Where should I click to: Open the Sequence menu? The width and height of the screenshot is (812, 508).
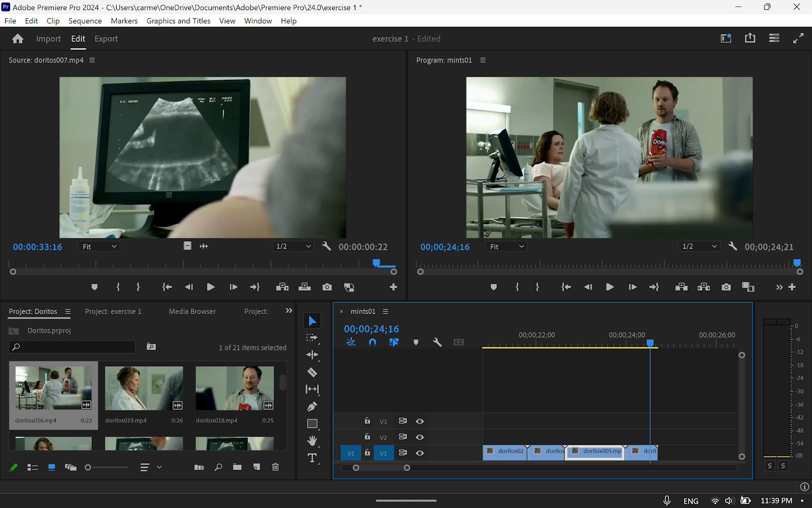85,21
